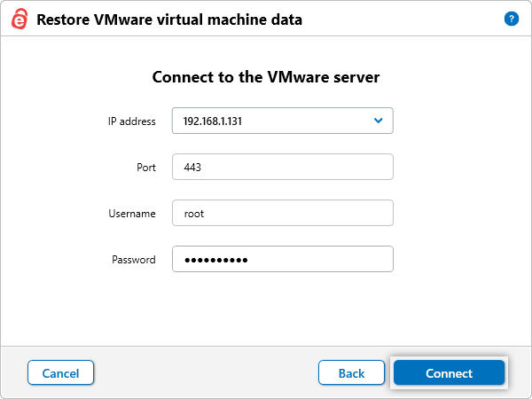The height and width of the screenshot is (399, 532).
Task: Focus the Port input field
Action: pos(282,168)
